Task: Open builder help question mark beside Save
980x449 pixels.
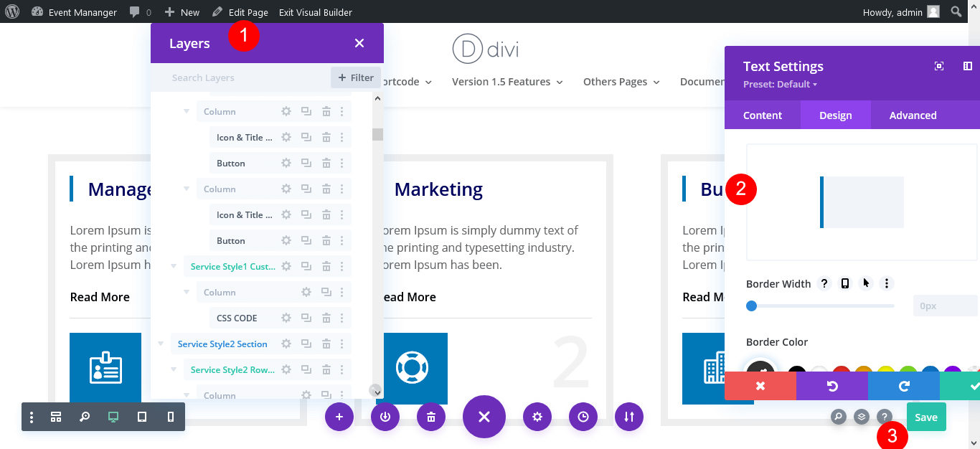Action: click(x=885, y=417)
